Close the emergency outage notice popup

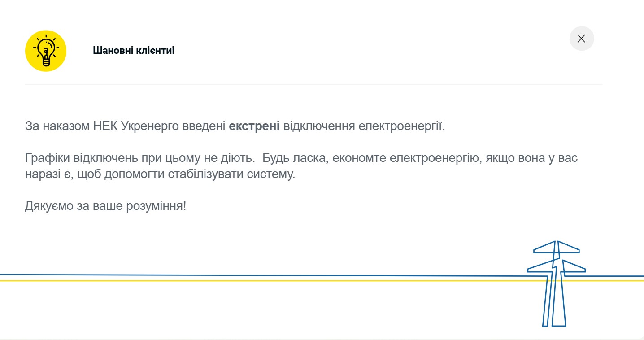click(582, 39)
